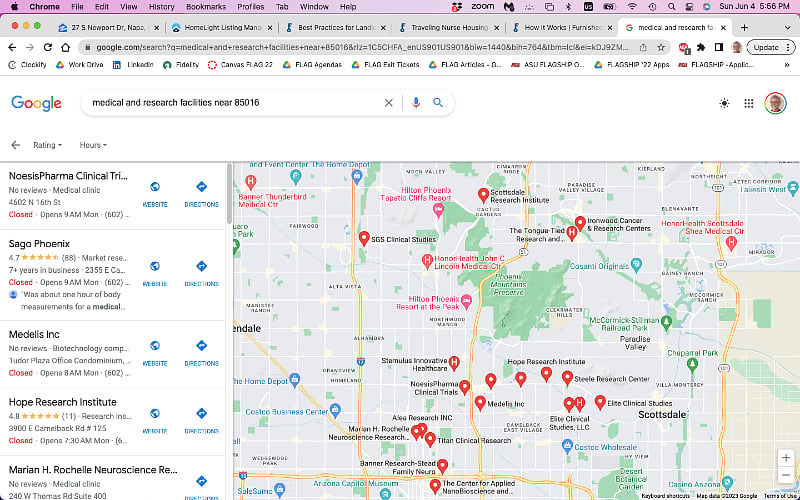Clear the search query with the X
Image resolution: width=800 pixels, height=500 pixels.
pyautogui.click(x=389, y=103)
